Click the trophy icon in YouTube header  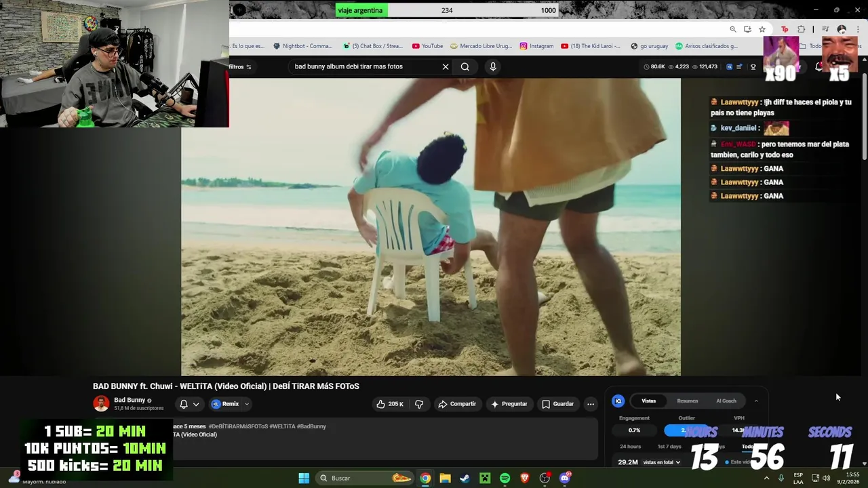pyautogui.click(x=753, y=66)
